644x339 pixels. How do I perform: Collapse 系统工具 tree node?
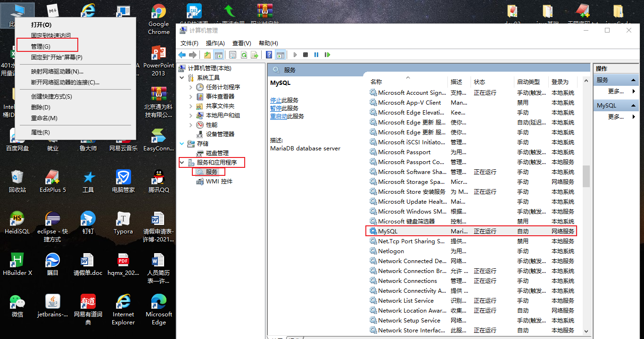[x=182, y=78]
